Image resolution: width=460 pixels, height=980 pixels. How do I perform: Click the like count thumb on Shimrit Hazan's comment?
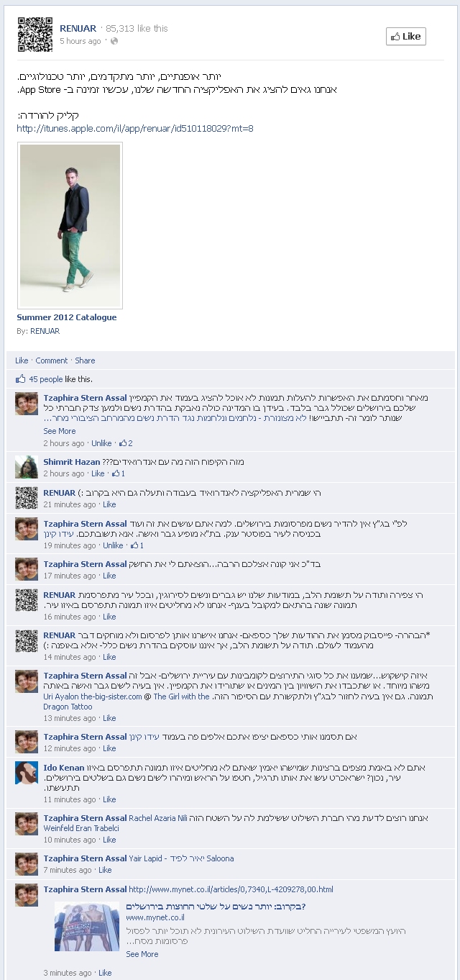[118, 473]
